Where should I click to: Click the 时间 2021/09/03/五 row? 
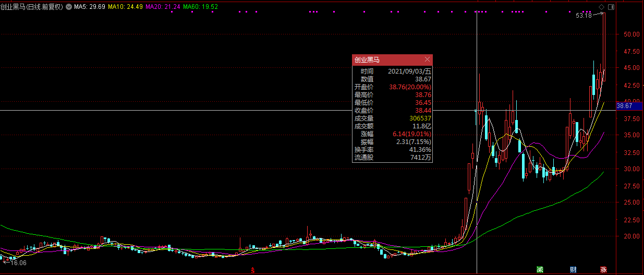click(x=392, y=71)
